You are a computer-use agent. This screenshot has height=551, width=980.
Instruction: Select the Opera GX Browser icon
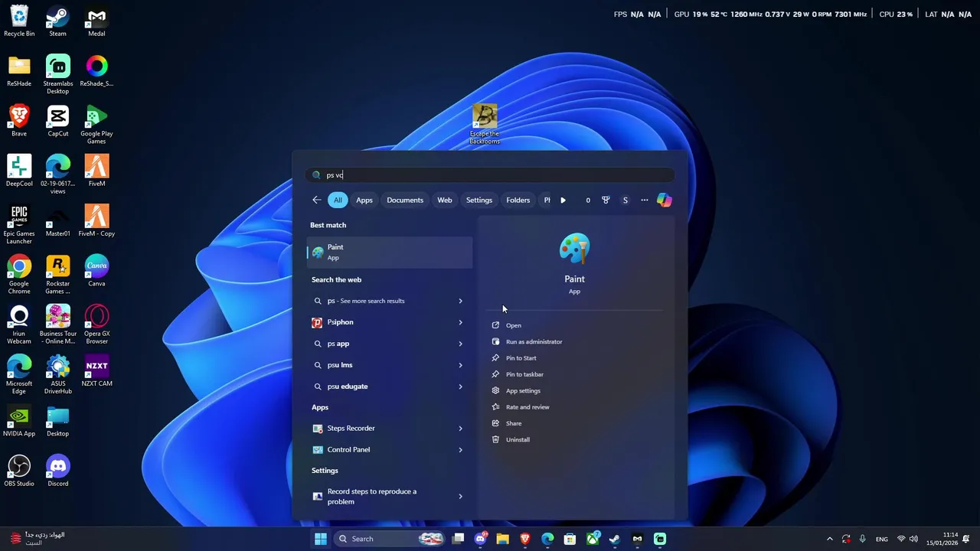(x=96, y=324)
